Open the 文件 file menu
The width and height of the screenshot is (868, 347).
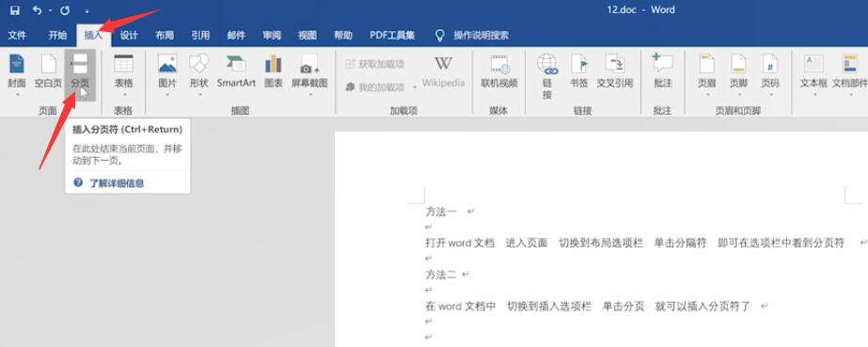(x=17, y=36)
